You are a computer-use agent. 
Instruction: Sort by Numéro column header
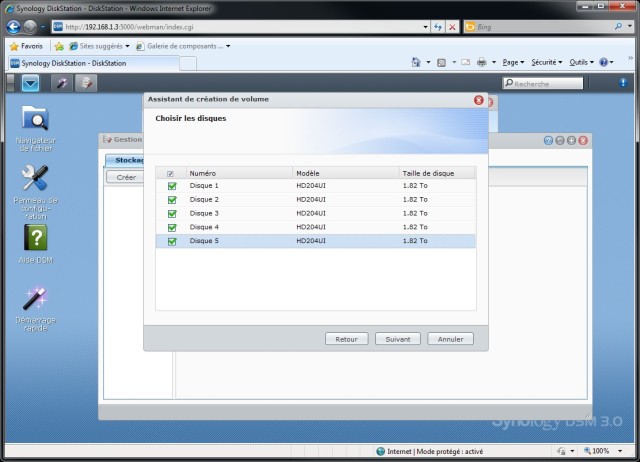239,173
